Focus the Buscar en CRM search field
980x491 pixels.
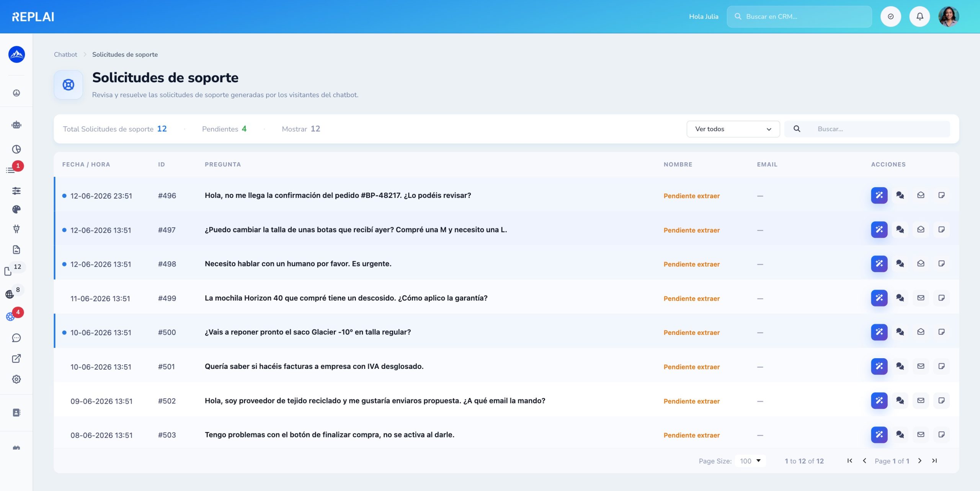tap(799, 16)
